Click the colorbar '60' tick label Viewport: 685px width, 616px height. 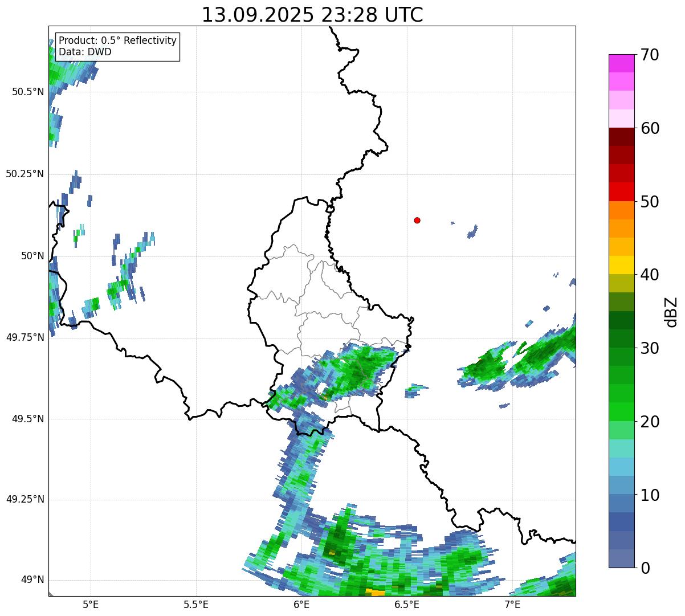click(x=650, y=128)
